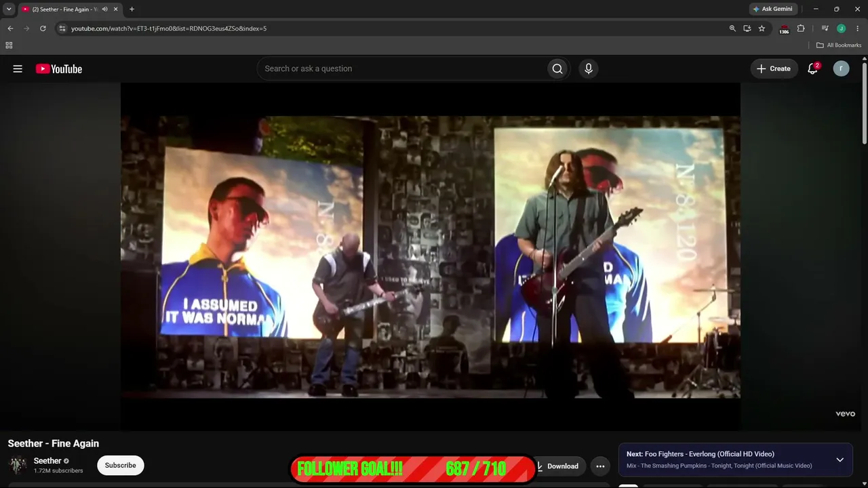
Task: Go forward with the browser forward arrow
Action: [x=26, y=28]
